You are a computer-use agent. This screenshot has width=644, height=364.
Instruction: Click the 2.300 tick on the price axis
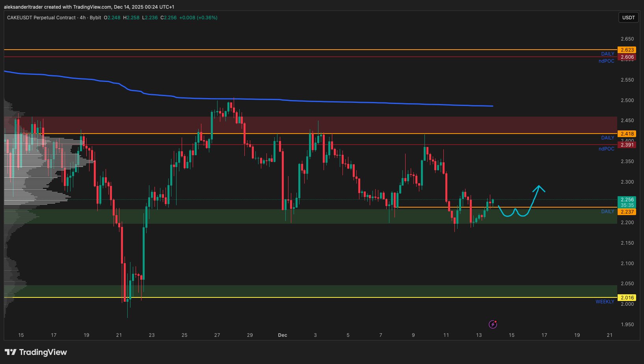coord(627,182)
